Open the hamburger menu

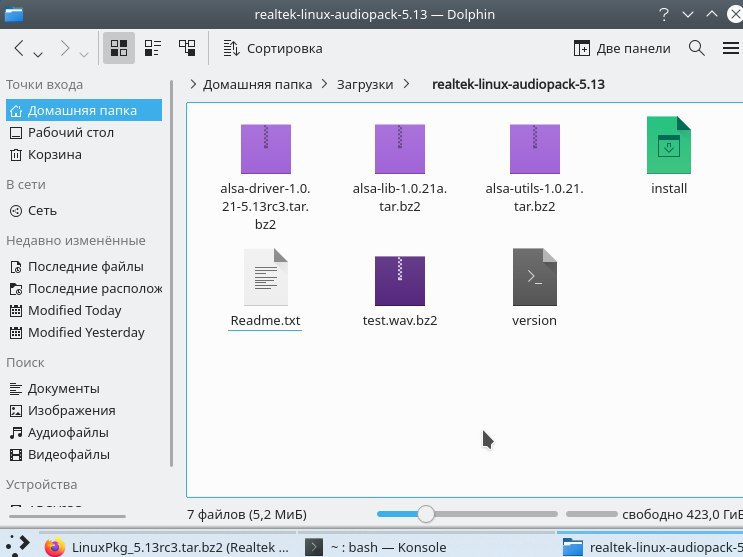731,48
